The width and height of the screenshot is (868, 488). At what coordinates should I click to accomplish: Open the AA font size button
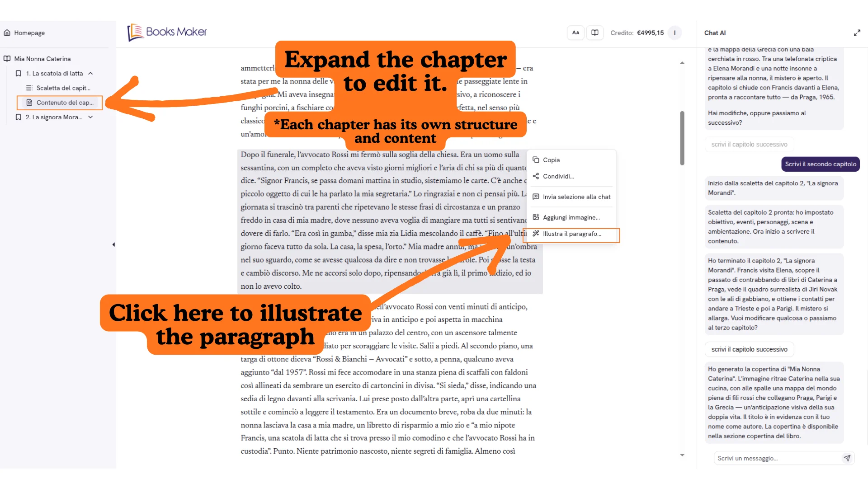click(576, 33)
